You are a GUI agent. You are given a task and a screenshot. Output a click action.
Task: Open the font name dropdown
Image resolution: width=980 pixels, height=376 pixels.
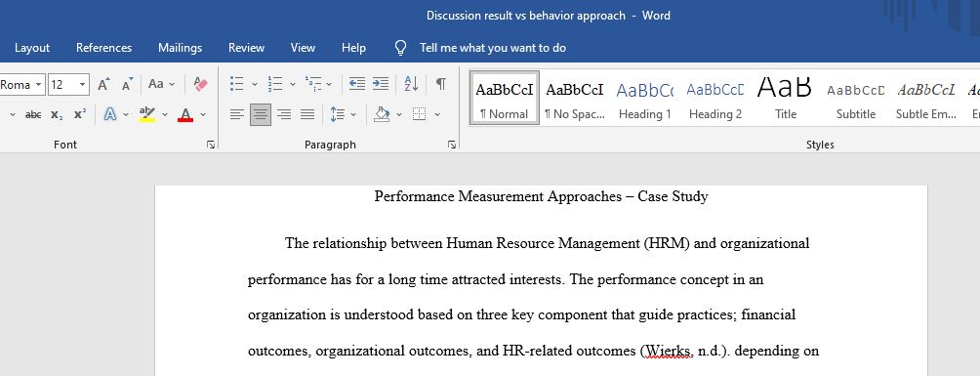[38, 84]
